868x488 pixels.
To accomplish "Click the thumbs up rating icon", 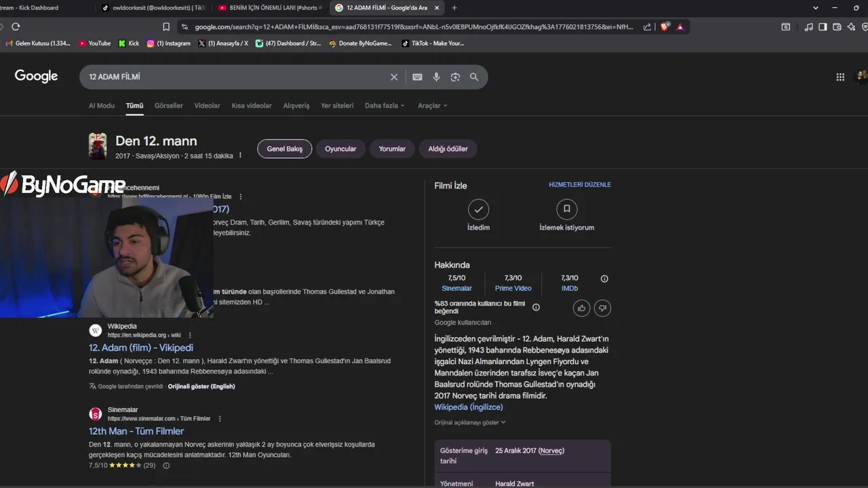I will click(x=581, y=308).
